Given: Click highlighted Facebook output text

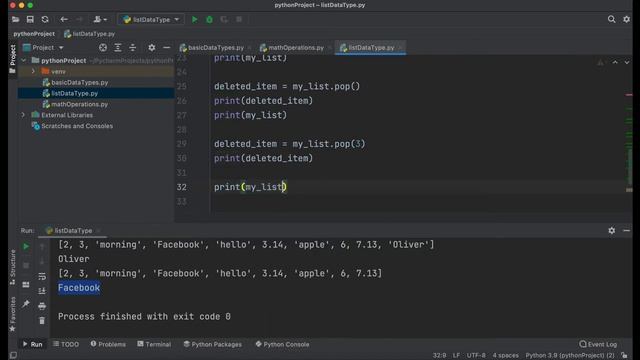Looking at the screenshot, I should (79, 288).
